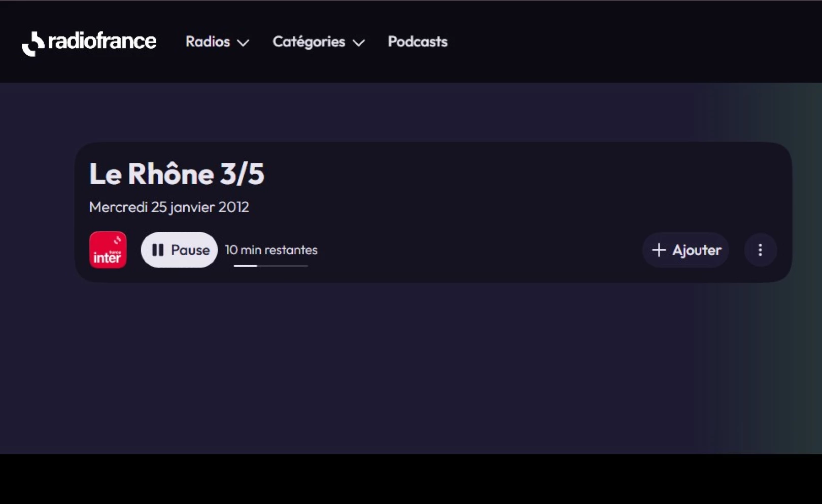This screenshot has height=504, width=822.
Task: Open the Radios menu
Action: [217, 42]
